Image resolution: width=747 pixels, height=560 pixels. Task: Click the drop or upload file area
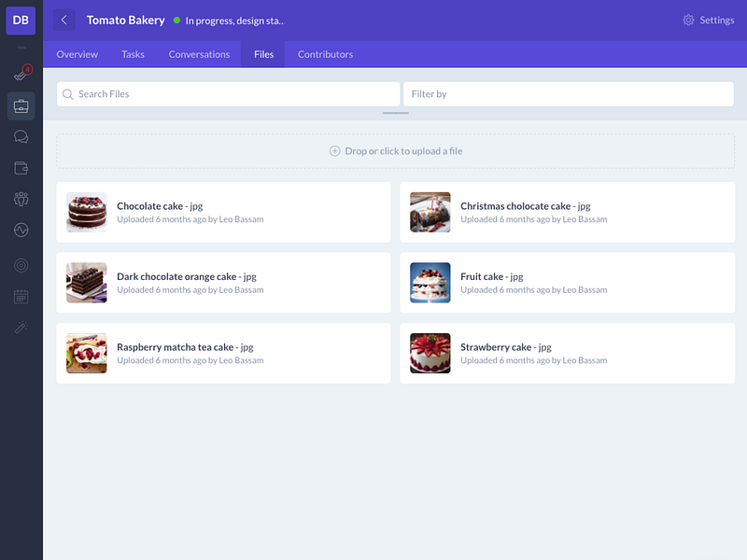(395, 151)
